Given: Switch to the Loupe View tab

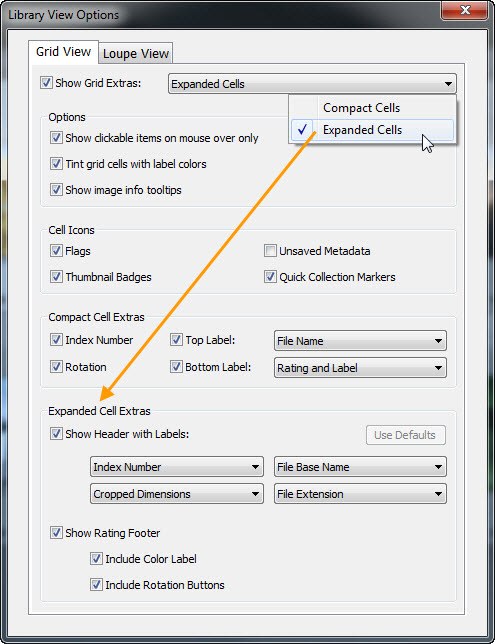Looking at the screenshot, I should (136, 53).
